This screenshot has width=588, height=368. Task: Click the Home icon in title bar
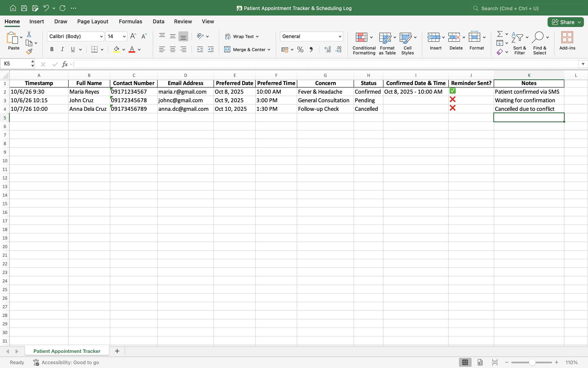click(x=13, y=8)
